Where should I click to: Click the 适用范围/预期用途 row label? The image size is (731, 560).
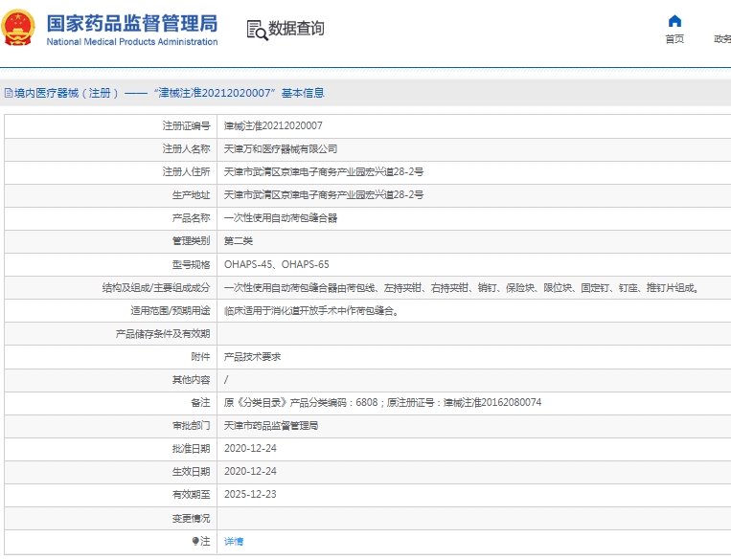pyautogui.click(x=171, y=311)
